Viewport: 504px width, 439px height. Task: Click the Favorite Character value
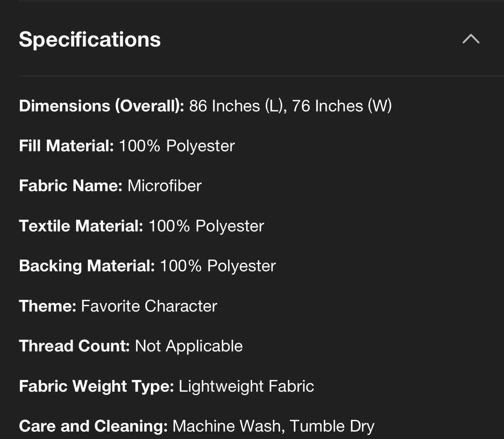point(149,306)
